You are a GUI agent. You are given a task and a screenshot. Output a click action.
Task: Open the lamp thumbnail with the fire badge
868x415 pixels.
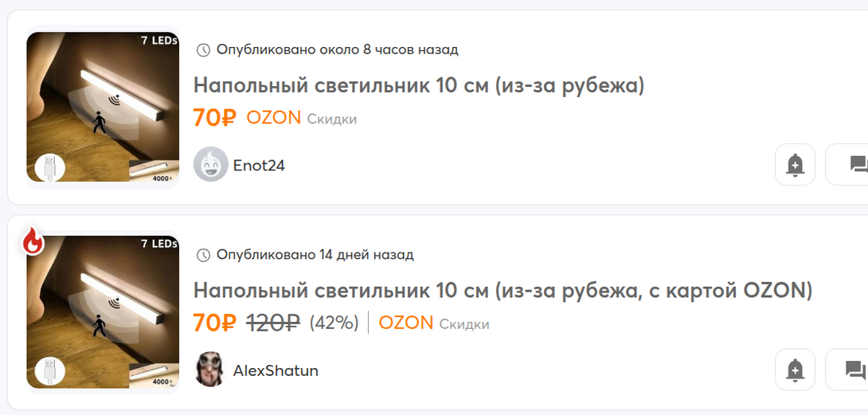[x=103, y=312]
